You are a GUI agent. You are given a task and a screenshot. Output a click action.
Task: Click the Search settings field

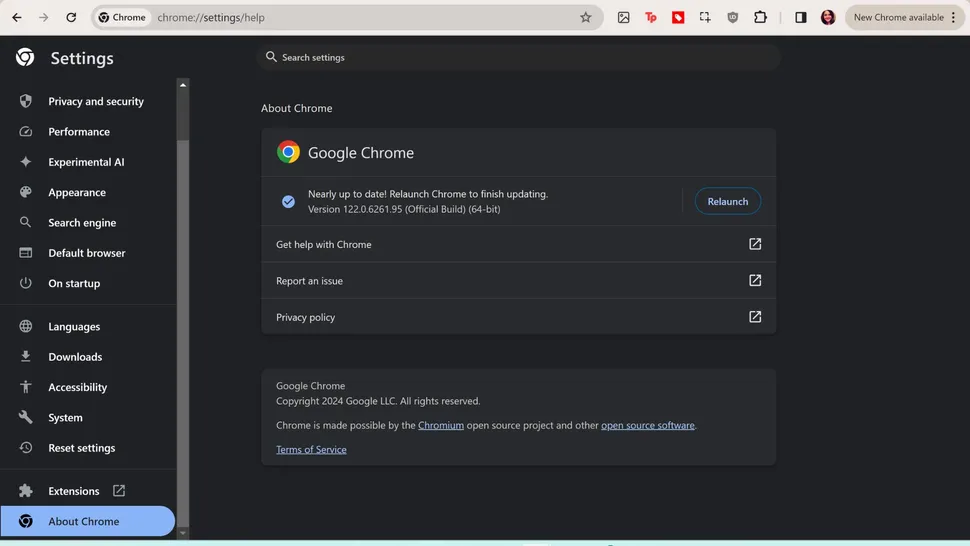coord(520,58)
